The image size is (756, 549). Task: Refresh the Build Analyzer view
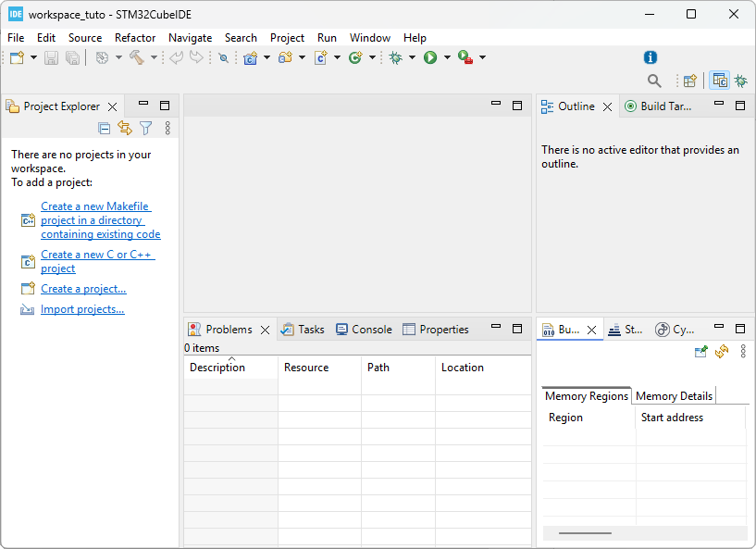point(722,352)
